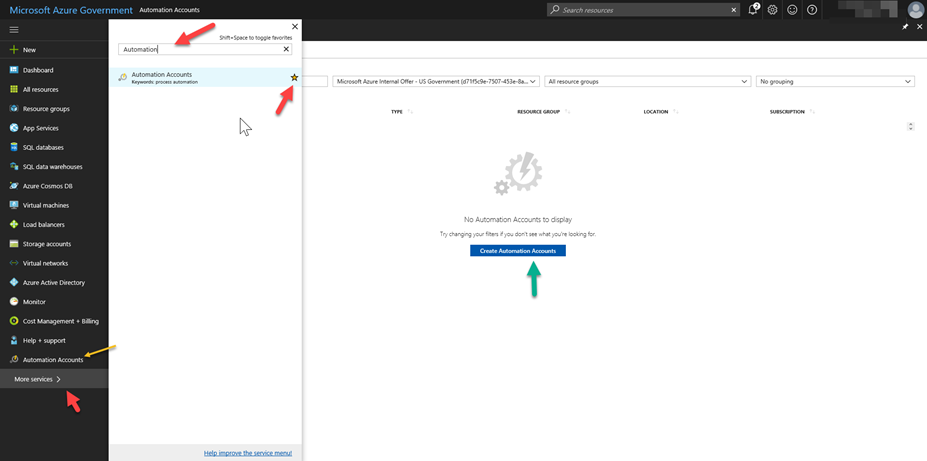This screenshot has width=927, height=461.
Task: Pin the blade with pin icon
Action: coord(905,27)
